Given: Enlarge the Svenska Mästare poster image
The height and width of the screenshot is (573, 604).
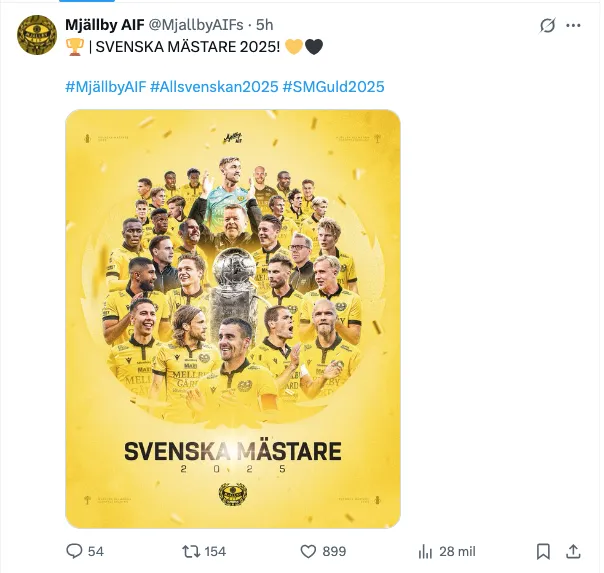Looking at the screenshot, I should 233,319.
